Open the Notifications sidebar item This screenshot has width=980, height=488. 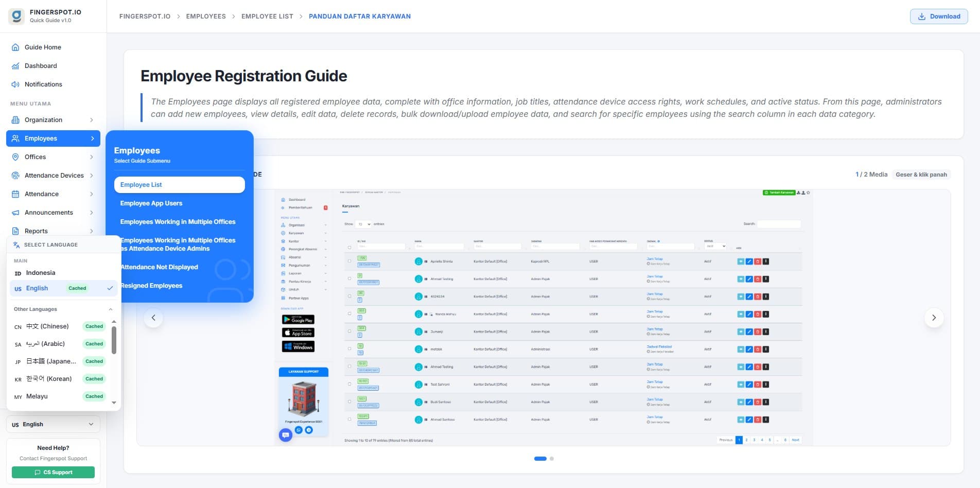[53, 84]
